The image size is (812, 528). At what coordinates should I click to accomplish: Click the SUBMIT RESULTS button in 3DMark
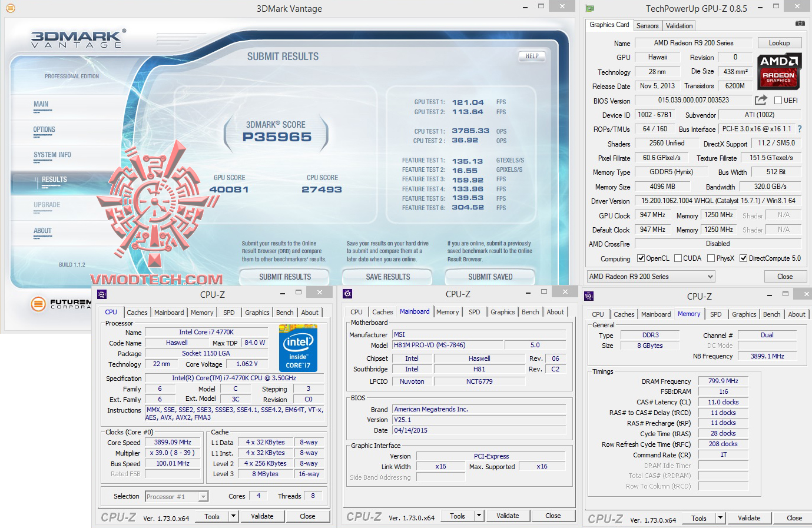[x=284, y=277]
